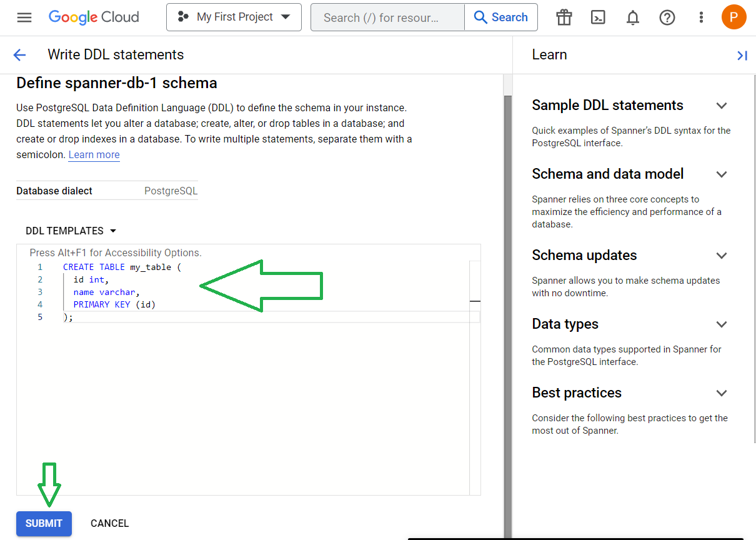
Task: Go back using the left arrow
Action: (x=19, y=55)
